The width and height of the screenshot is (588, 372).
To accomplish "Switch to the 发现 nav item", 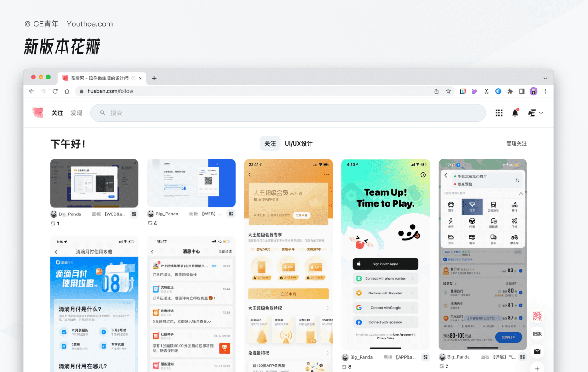I will [x=76, y=113].
